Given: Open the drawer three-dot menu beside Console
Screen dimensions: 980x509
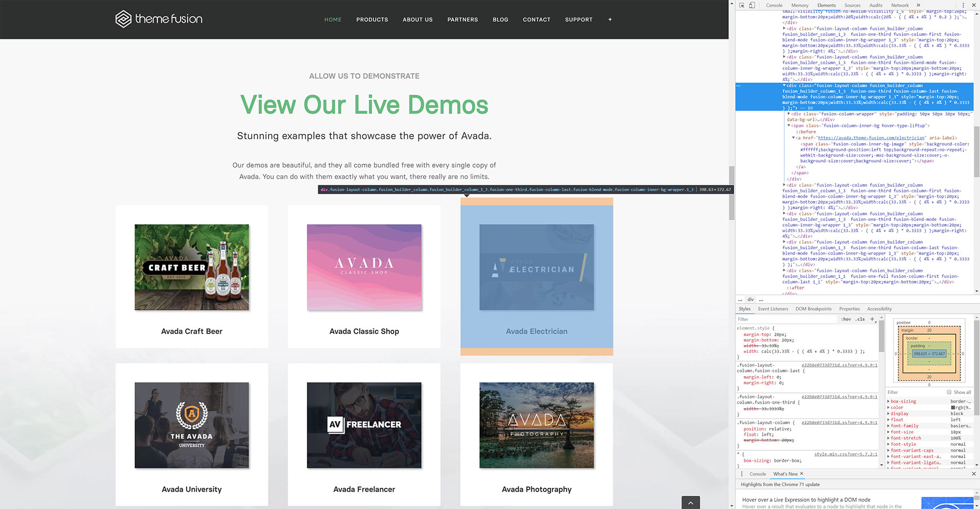Looking at the screenshot, I should 742,474.
